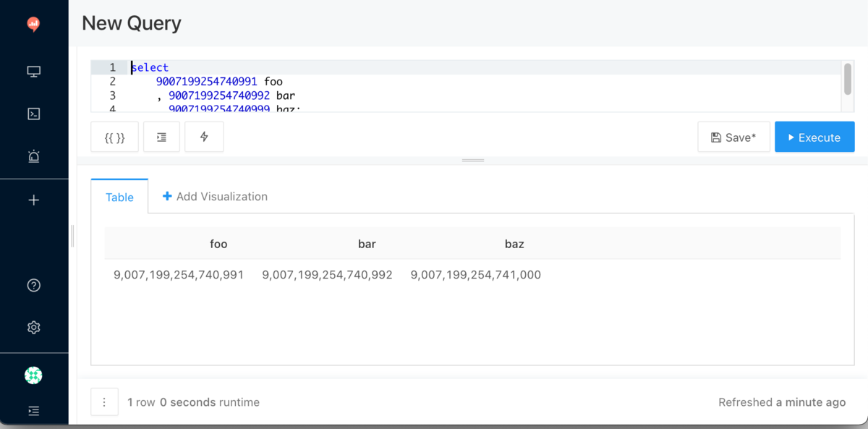Image resolution: width=868 pixels, height=429 pixels.
Task: Click the green user avatar
Action: (33, 375)
